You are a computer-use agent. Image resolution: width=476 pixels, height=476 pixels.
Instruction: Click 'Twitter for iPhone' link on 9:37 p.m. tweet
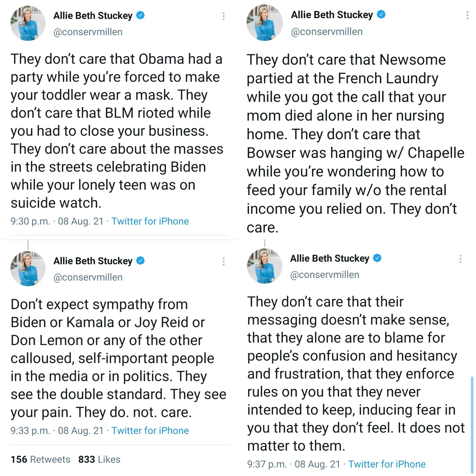387,464
